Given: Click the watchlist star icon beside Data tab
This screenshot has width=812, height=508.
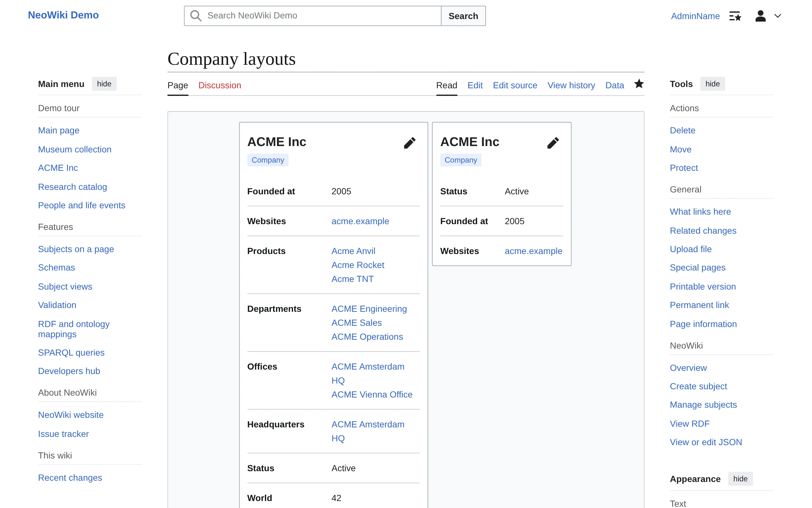Looking at the screenshot, I should pos(639,84).
